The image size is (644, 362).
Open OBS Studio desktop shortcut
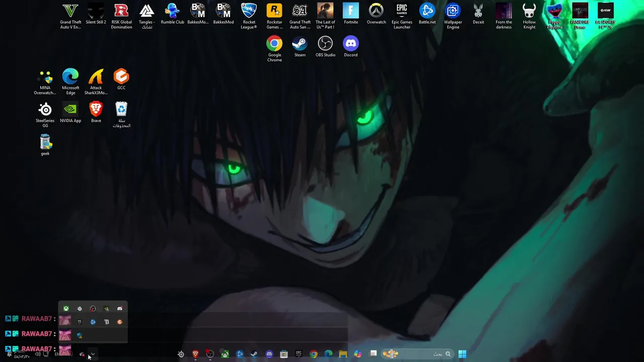click(325, 47)
